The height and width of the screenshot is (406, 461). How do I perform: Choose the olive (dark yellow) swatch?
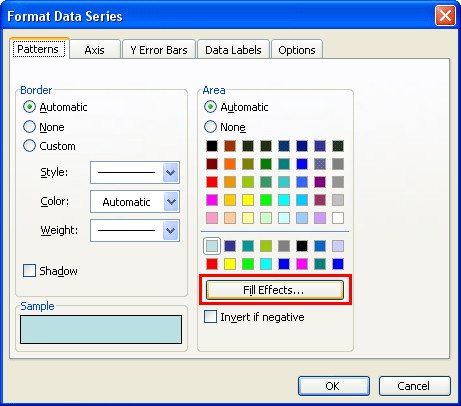[248, 164]
